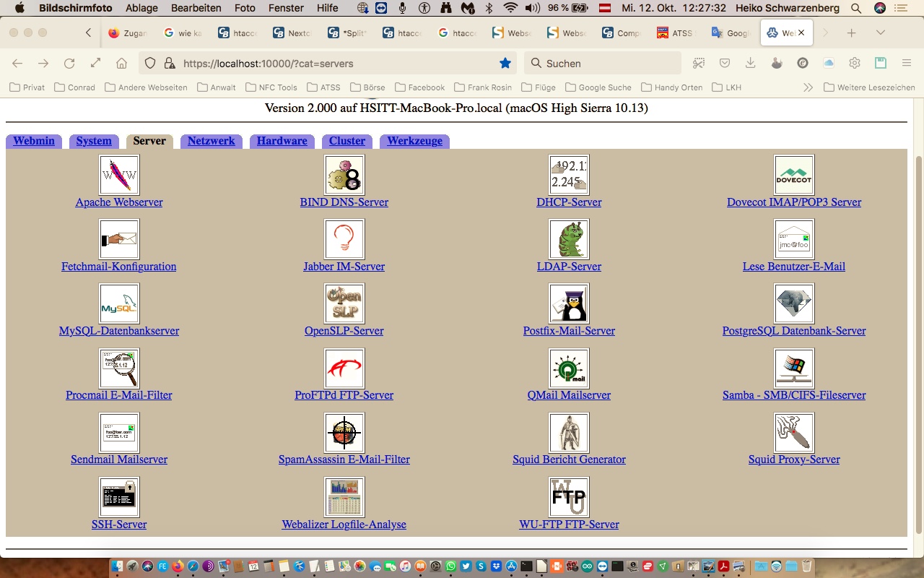Open the Google Suche bookmarks folder
924x578 pixels.
click(598, 87)
